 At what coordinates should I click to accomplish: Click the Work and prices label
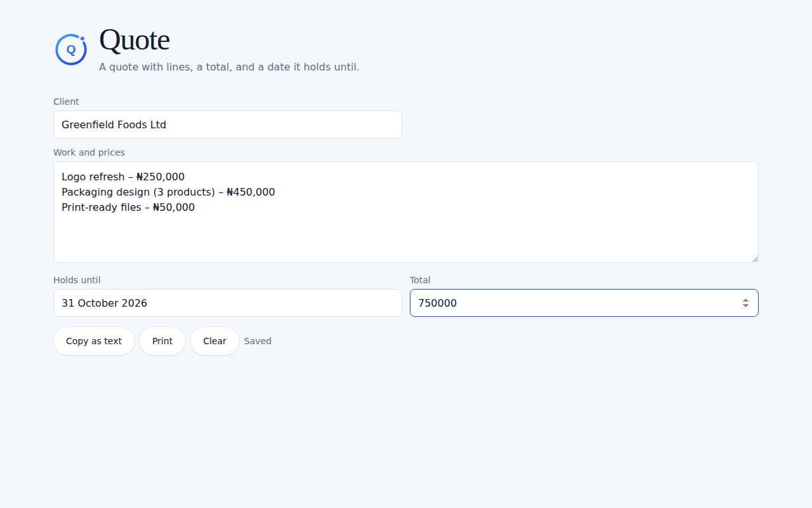[x=89, y=152]
